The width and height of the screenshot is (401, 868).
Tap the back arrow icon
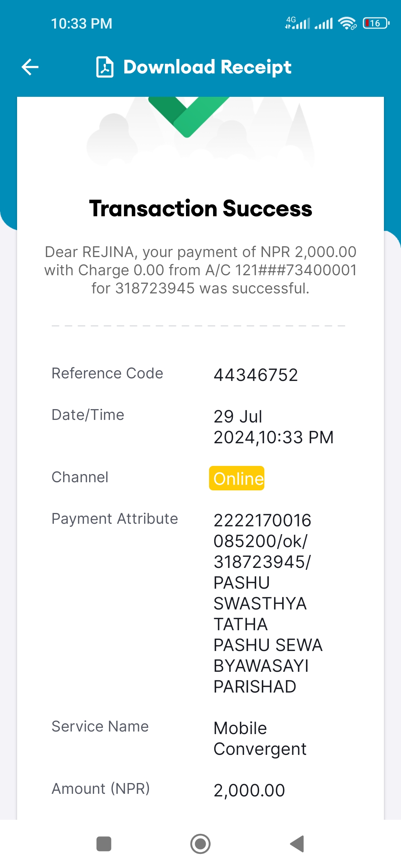pyautogui.click(x=30, y=67)
